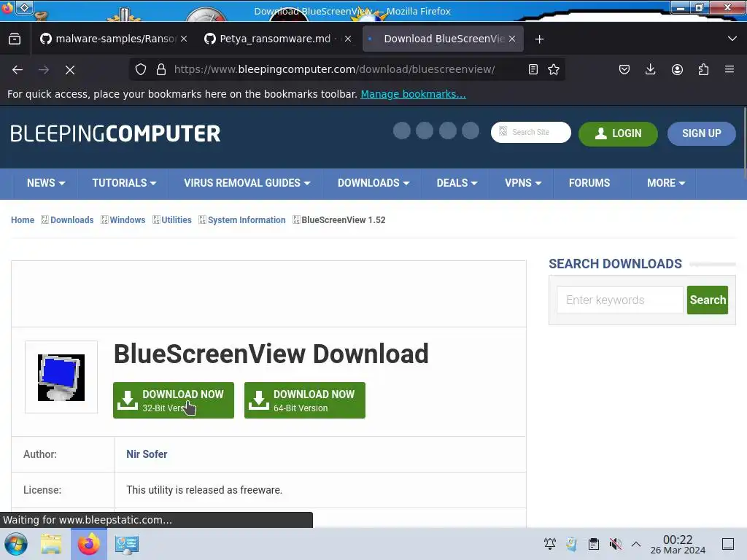Viewport: 747px width, 560px height.
Task: Open the clipboard tray icon
Action: coord(594,544)
